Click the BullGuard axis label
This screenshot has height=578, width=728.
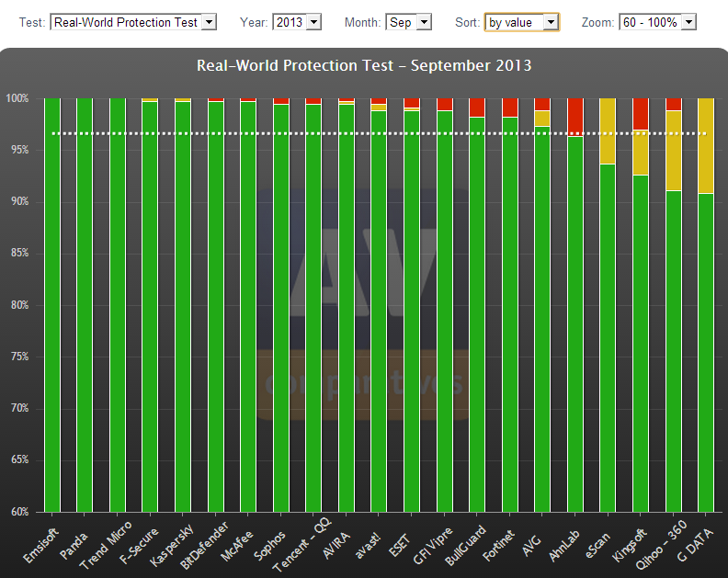coord(465,546)
